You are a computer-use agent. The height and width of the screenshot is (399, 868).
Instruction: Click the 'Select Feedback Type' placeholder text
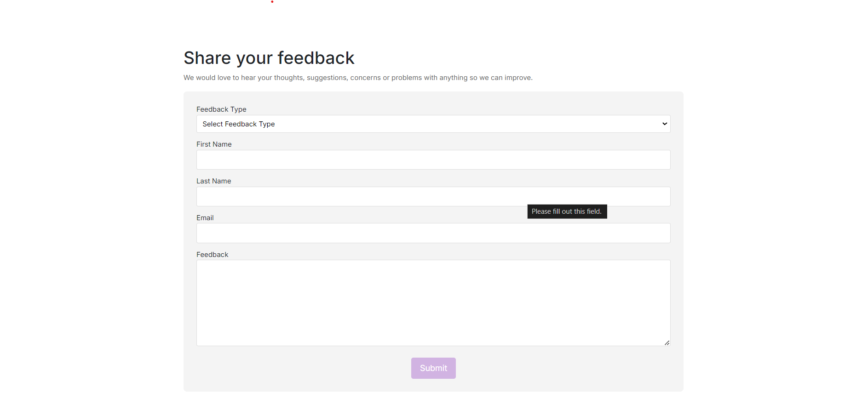239,124
